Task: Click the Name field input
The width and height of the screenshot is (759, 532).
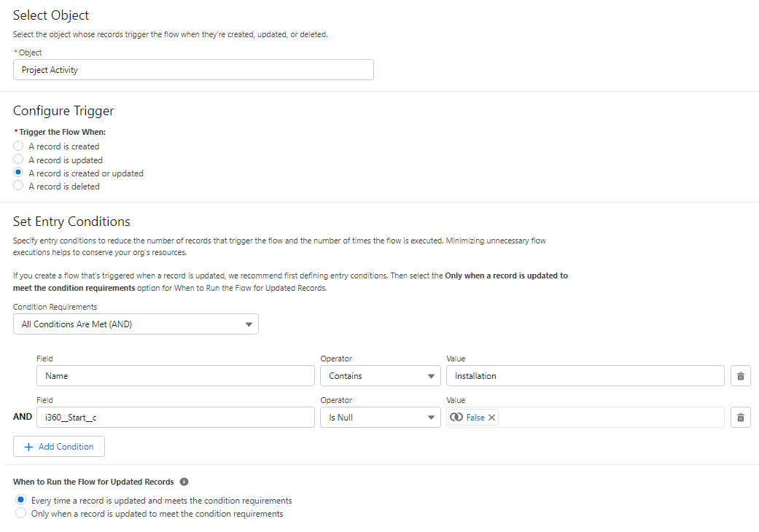Action: (x=175, y=376)
